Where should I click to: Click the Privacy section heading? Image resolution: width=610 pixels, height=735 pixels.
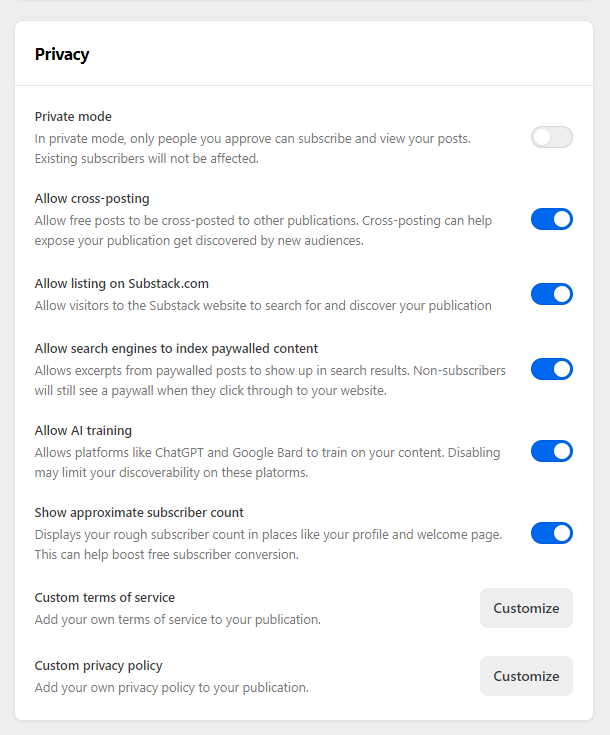point(62,54)
